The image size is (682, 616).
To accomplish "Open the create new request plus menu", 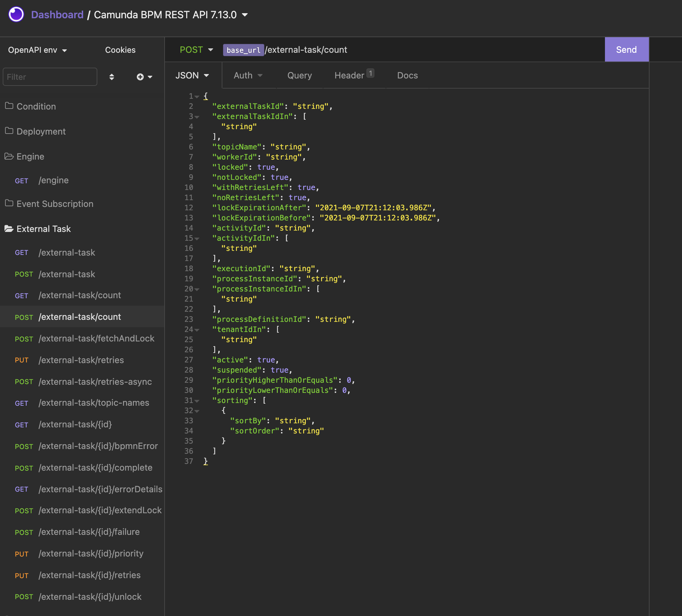I will [144, 77].
